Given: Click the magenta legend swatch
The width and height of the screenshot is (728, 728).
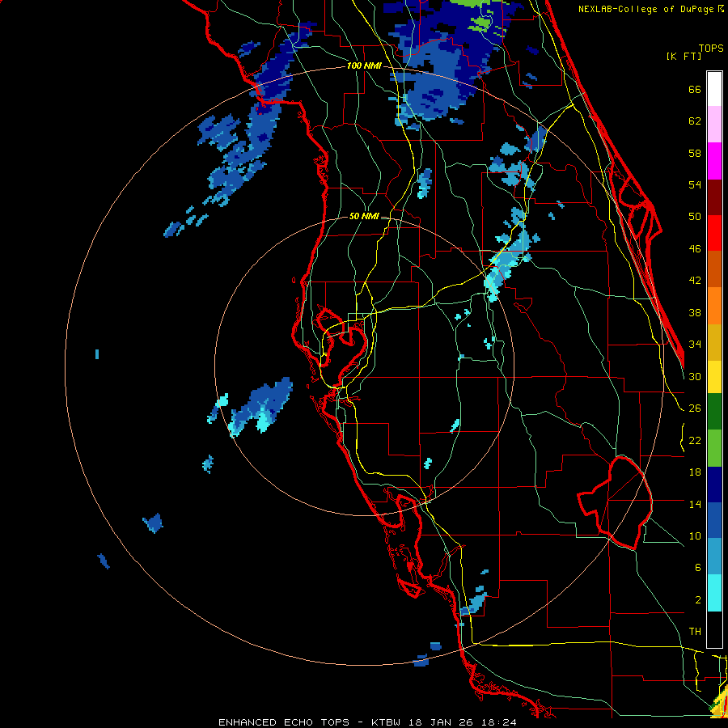Looking at the screenshot, I should point(714,161).
